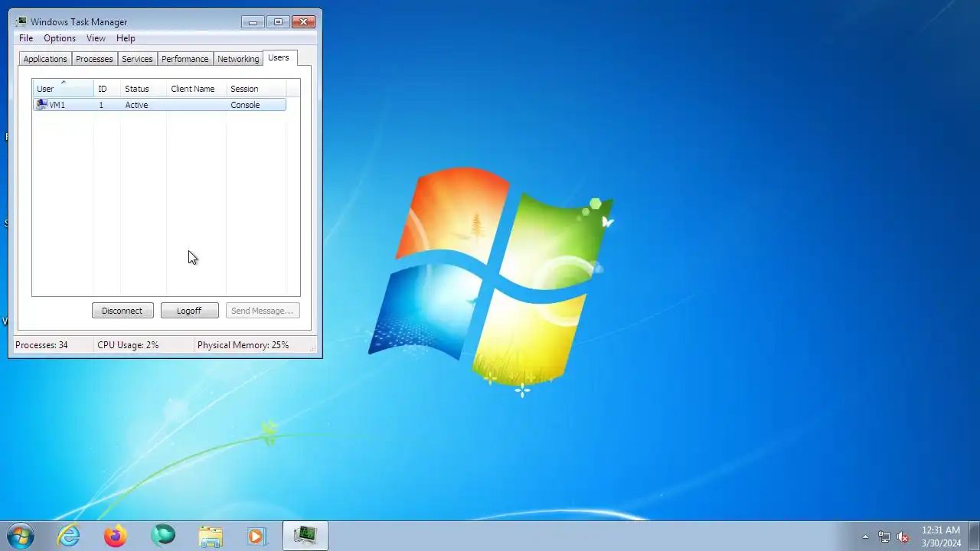Image resolution: width=980 pixels, height=551 pixels.
Task: Sort by the User column header
Action: tap(63, 89)
